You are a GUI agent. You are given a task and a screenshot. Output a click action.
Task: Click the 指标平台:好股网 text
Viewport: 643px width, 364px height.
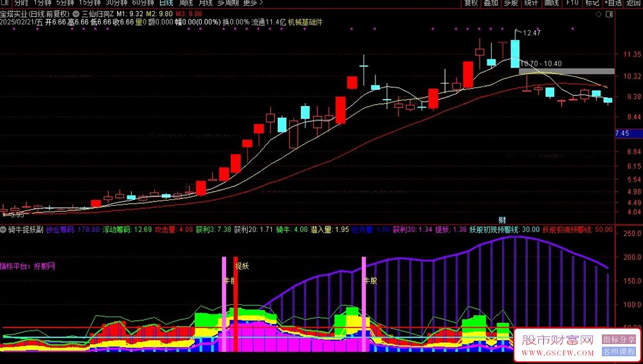tap(28, 266)
